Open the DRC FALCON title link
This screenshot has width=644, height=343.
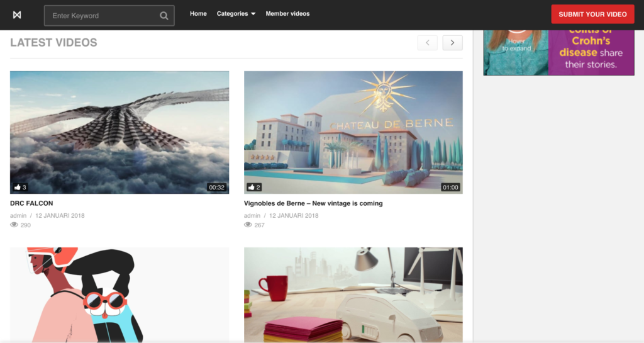[x=31, y=203]
